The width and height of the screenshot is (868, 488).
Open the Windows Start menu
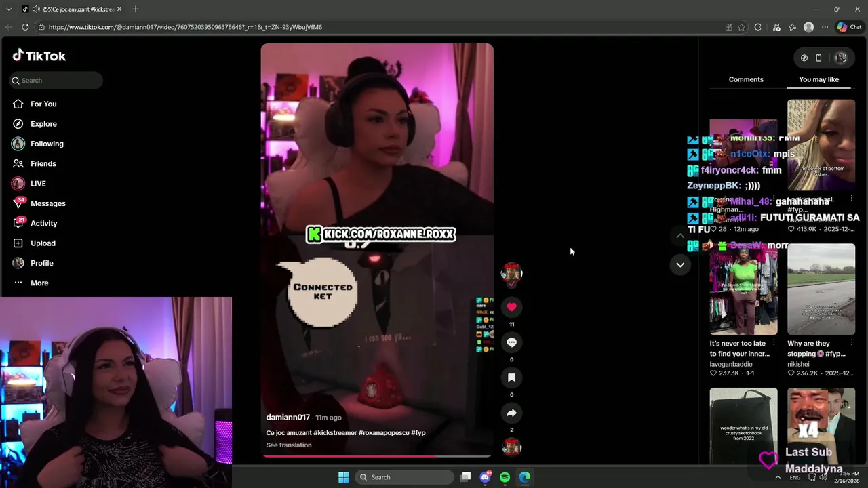[344, 477]
